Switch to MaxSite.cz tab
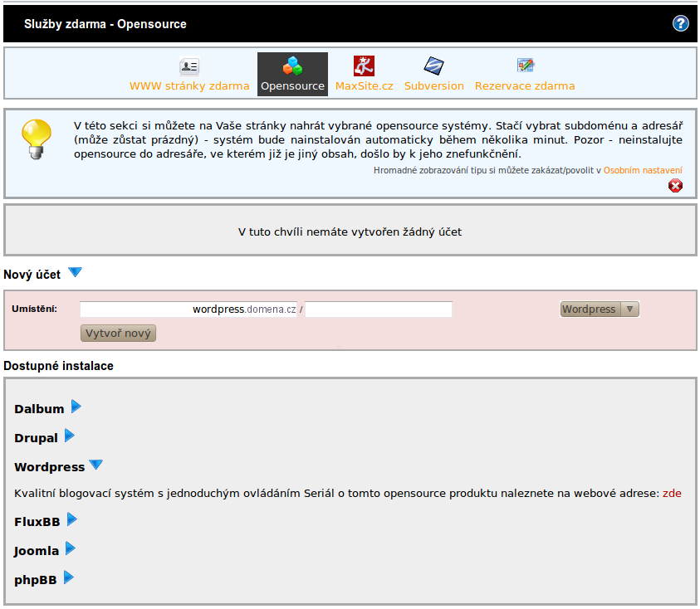This screenshot has width=700, height=609. 364,85
